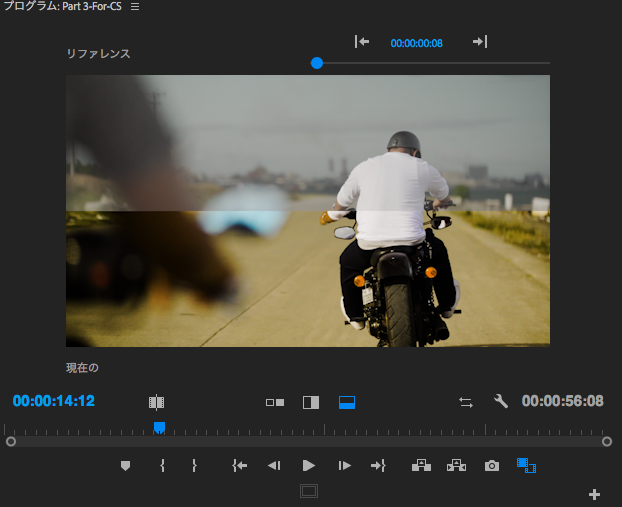The image size is (622, 507).
Task: Open wrench settings menu
Action: pyautogui.click(x=501, y=402)
